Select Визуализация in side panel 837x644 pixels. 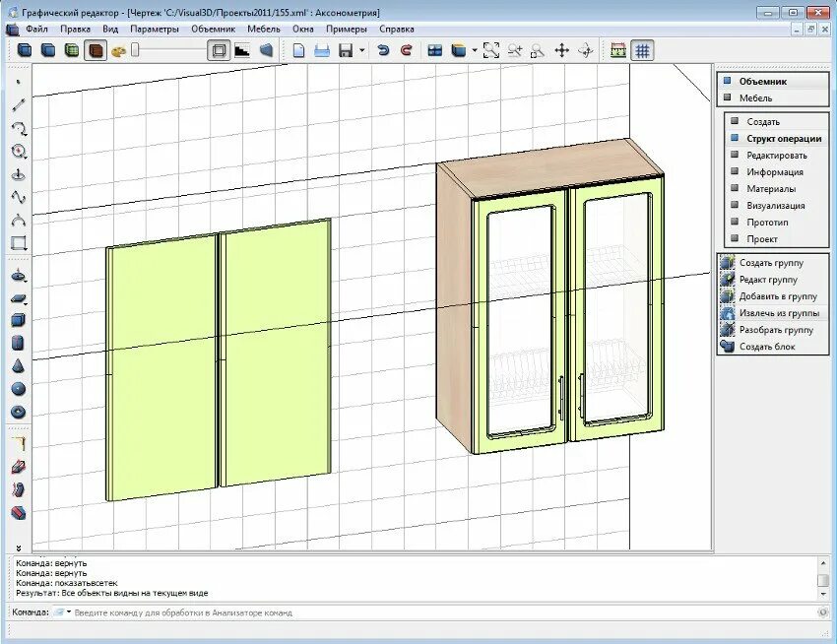[777, 206]
